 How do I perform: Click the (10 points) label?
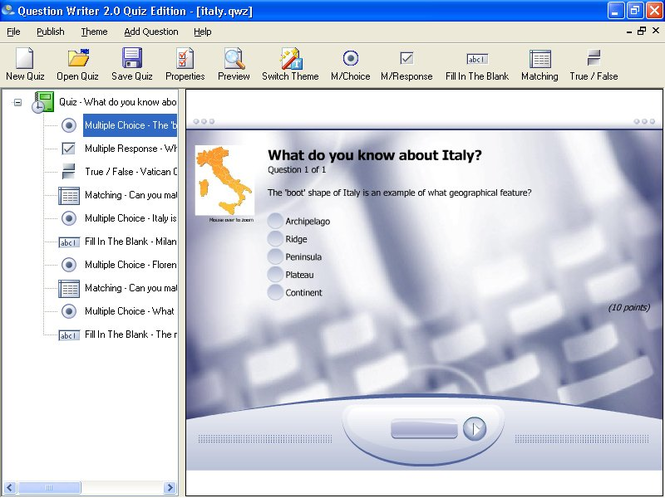629,307
